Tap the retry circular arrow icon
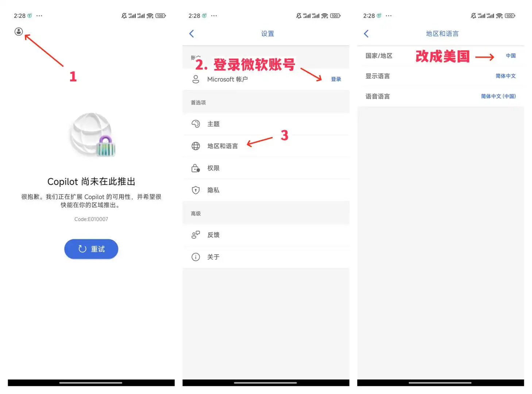 (82, 249)
